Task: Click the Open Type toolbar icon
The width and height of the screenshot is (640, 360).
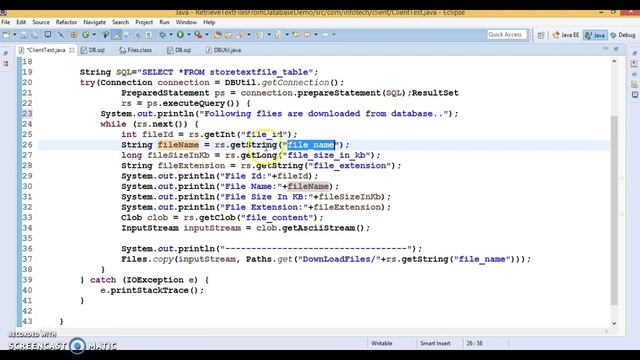Action: click(218, 35)
